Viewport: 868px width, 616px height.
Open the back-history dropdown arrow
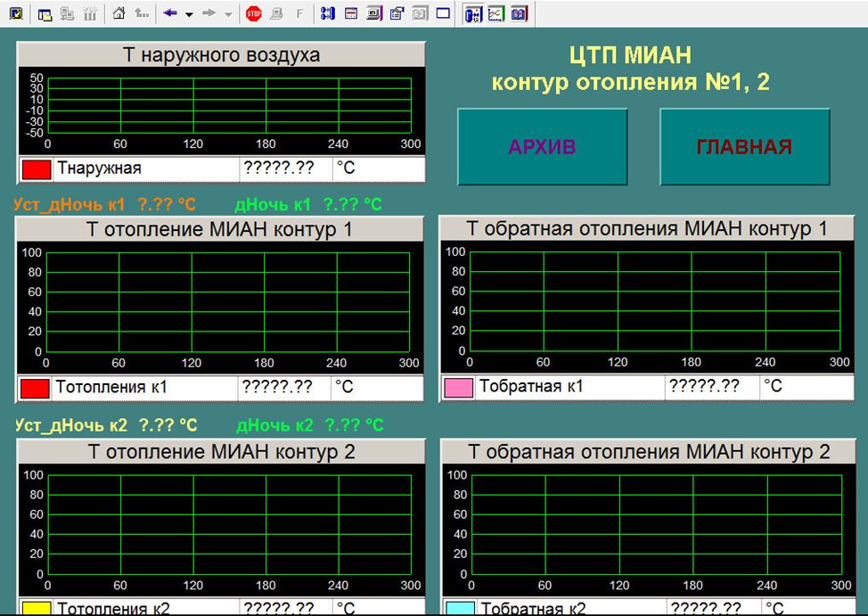(189, 14)
